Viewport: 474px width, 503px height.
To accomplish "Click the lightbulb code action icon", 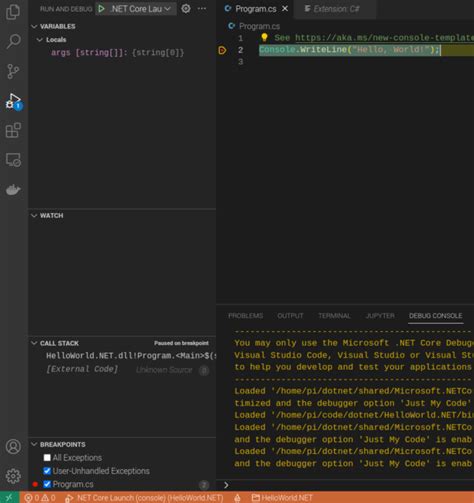I will (264, 37).
